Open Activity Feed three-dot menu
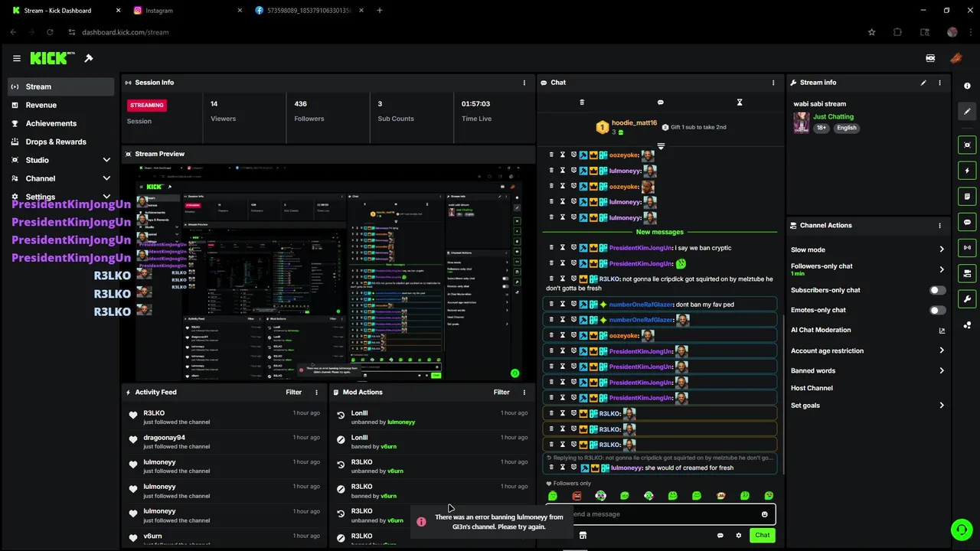 point(317,392)
